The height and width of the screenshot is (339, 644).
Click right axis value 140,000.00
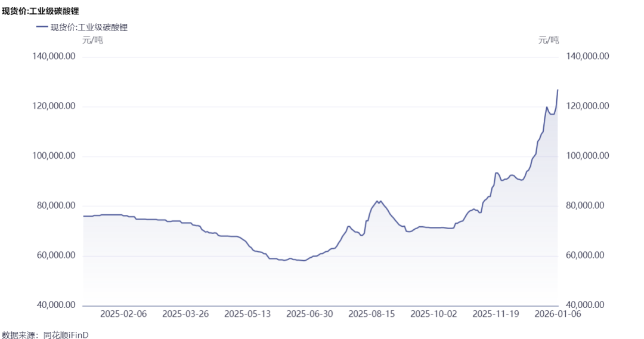[587, 56]
